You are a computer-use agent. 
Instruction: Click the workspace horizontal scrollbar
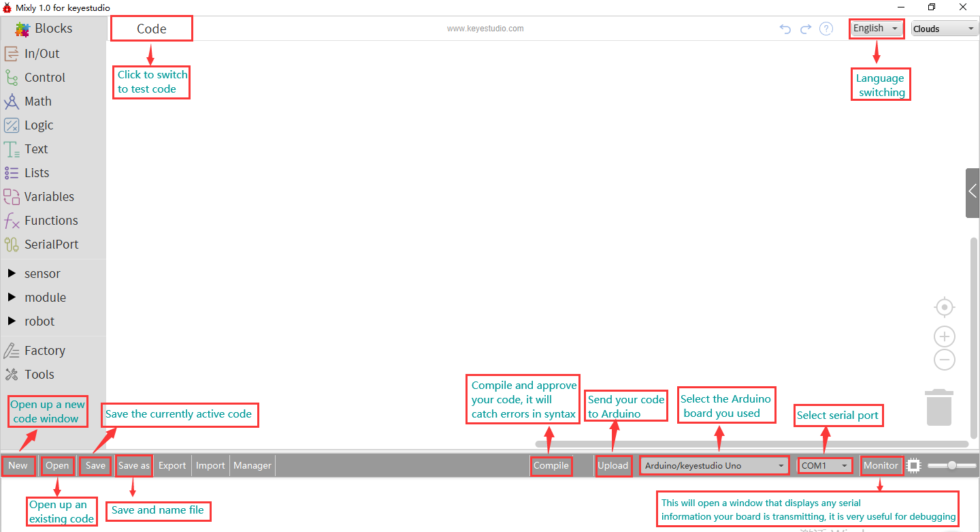(751, 444)
